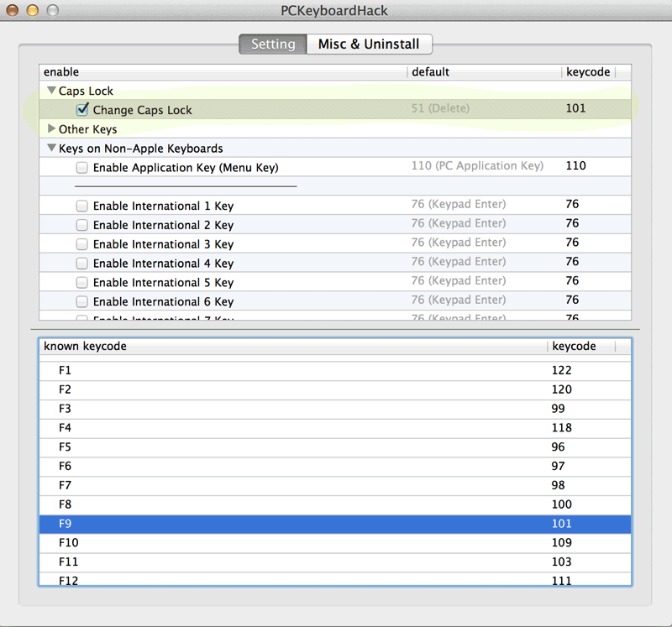Select the F10 keycode row
The image size is (672, 627).
pyautogui.click(x=335, y=543)
